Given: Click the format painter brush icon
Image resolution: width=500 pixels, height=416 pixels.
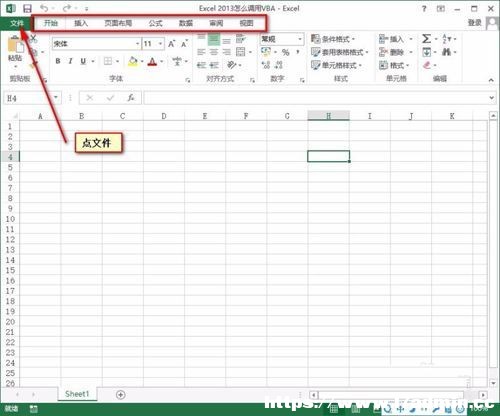Looking at the screenshot, I should click(33, 65).
